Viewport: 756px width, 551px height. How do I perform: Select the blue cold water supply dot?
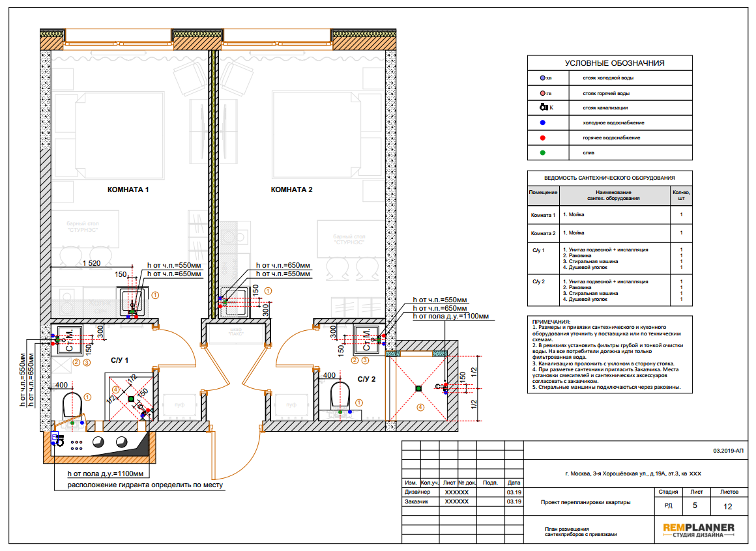[x=542, y=123]
